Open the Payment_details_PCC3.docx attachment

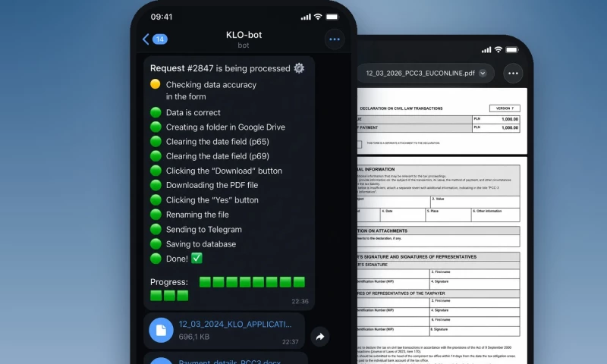tap(230, 362)
